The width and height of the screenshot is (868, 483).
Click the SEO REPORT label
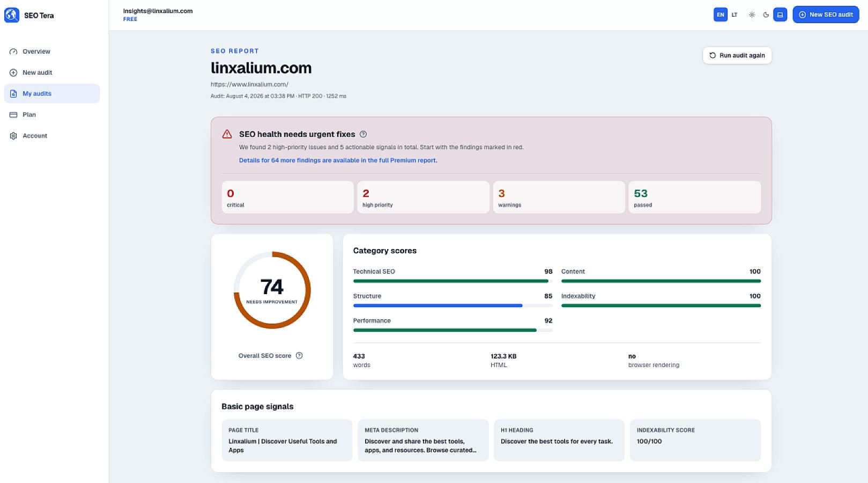coord(235,51)
